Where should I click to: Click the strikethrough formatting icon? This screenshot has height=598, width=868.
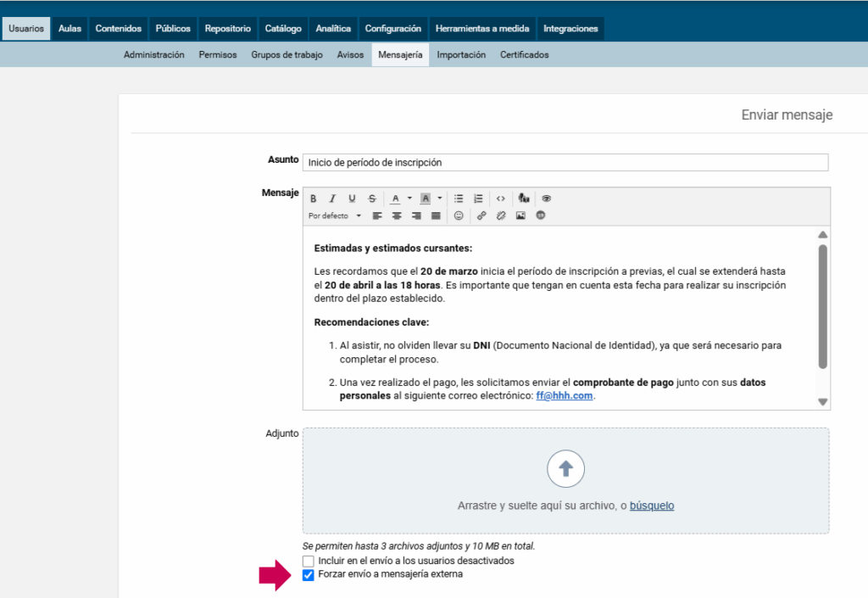point(371,198)
